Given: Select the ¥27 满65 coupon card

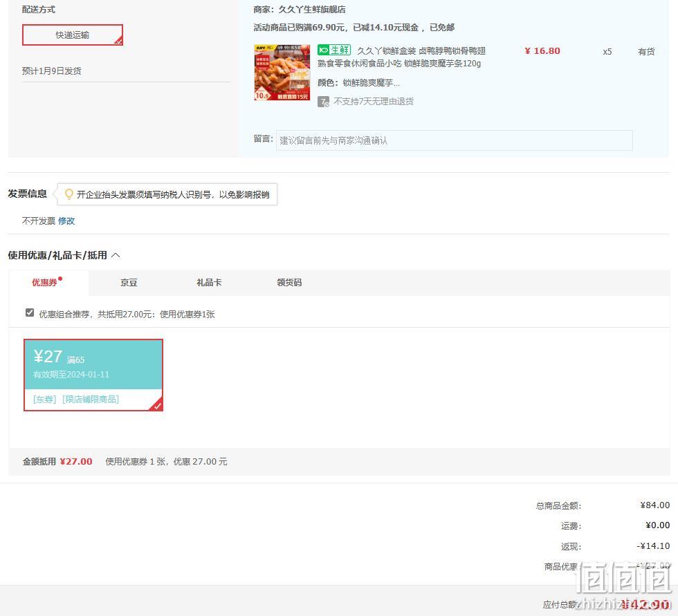Looking at the screenshot, I should pyautogui.click(x=93, y=375).
